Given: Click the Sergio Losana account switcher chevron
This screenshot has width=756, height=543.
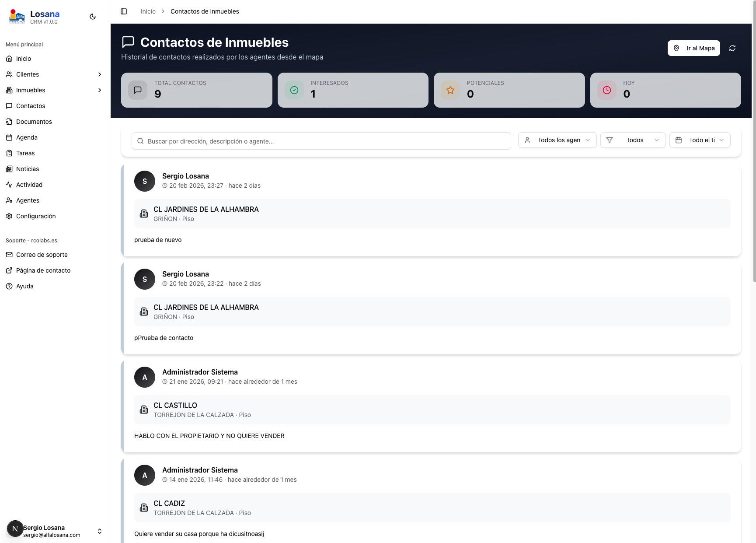Looking at the screenshot, I should 100,531.
